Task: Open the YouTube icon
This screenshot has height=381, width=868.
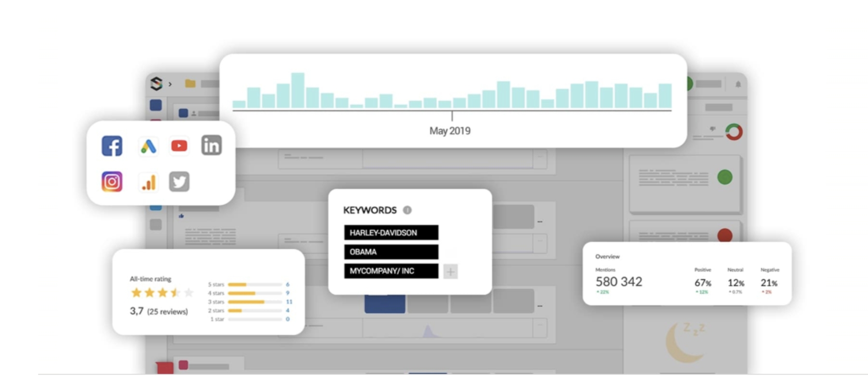Action: tap(179, 146)
